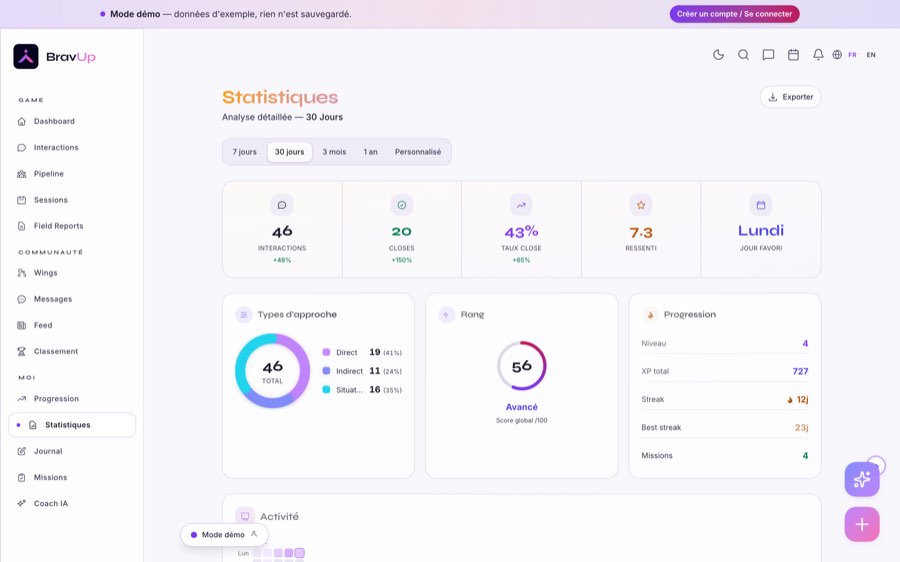Click the Interactions speech bubble icon
Screen dimensions: 900x562
[22, 148]
